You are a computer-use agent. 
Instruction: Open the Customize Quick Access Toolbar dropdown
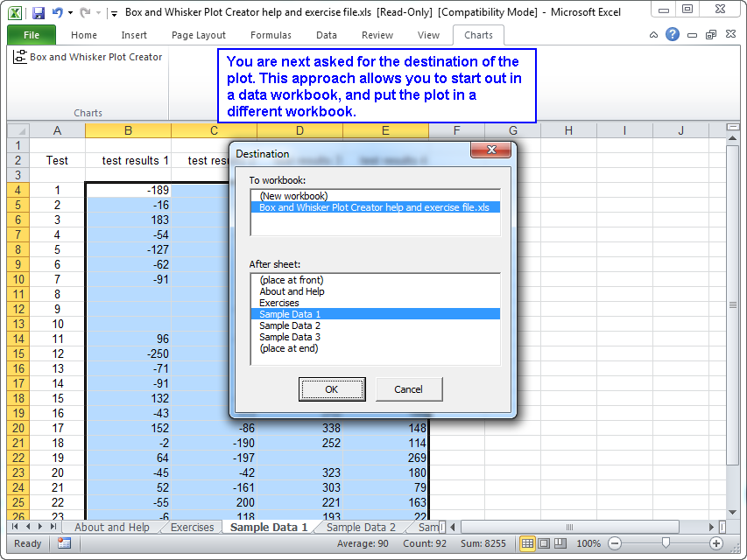114,13
